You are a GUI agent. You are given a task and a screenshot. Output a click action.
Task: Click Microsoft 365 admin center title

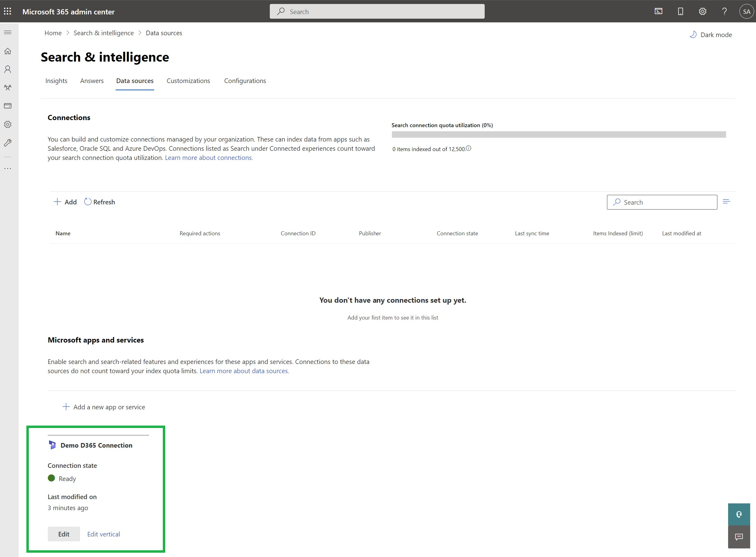point(68,12)
